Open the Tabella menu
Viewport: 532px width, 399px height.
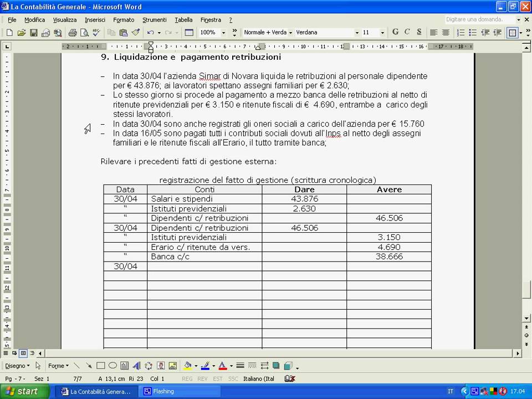pyautogui.click(x=183, y=20)
